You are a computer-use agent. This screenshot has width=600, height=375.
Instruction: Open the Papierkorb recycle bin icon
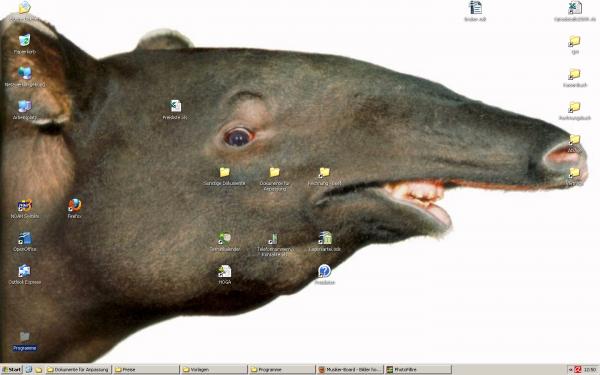click(x=24, y=40)
